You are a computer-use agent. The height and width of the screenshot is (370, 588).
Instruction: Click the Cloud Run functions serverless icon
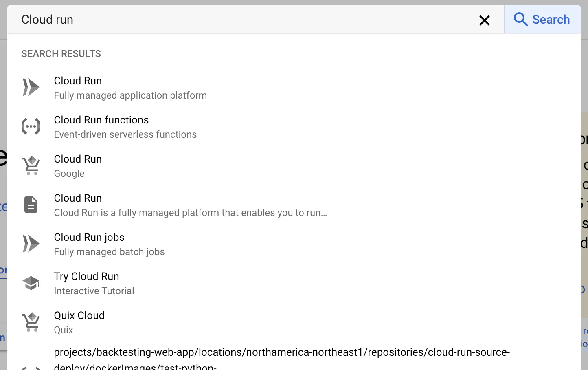tap(31, 126)
